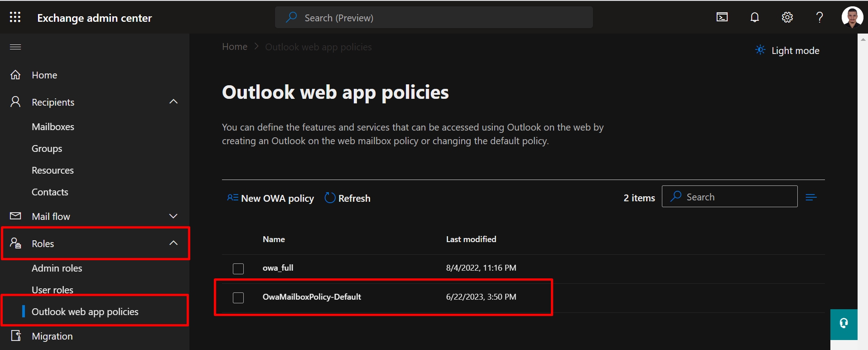Refresh the policy list

(x=354, y=198)
